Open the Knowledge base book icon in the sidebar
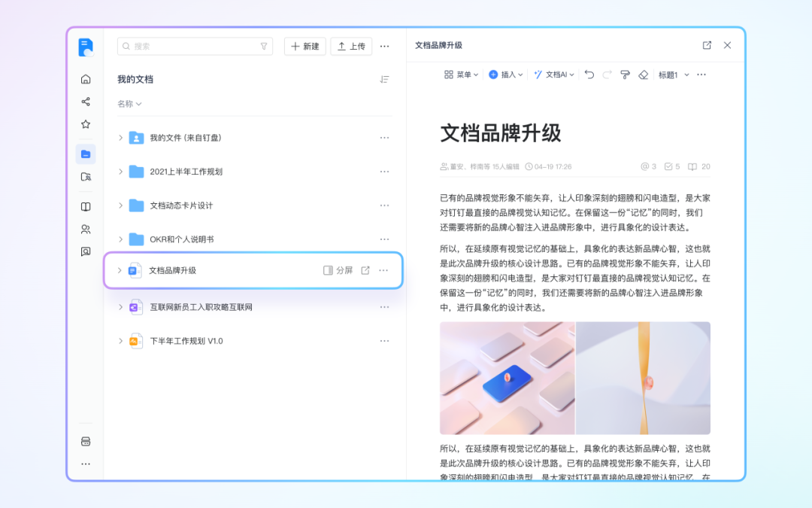This screenshot has height=508, width=812. [x=86, y=207]
